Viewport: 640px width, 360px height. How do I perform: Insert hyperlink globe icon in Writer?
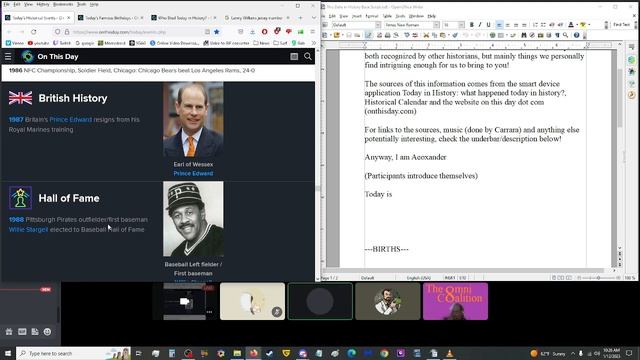click(x=492, y=36)
